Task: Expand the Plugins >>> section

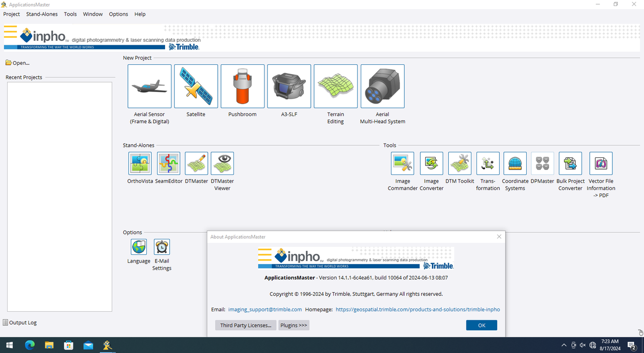Action: point(294,325)
